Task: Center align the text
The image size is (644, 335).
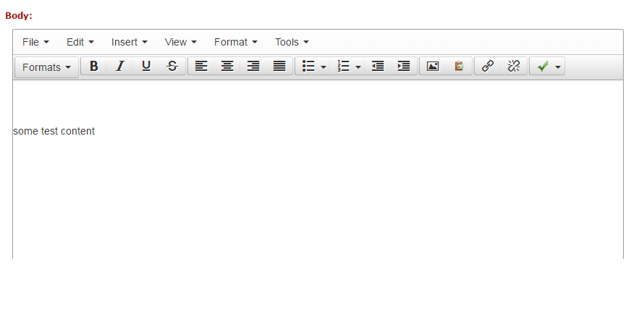Action: 227,66
